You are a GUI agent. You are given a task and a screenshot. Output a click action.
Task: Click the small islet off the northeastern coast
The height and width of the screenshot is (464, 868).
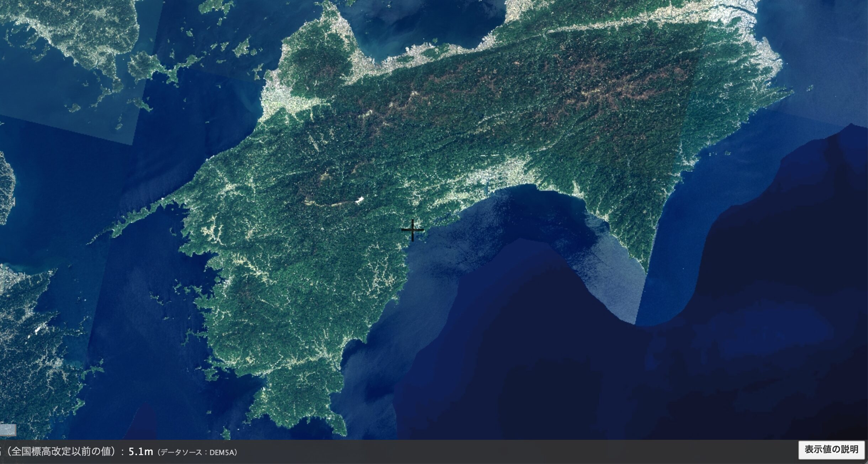pos(810,88)
